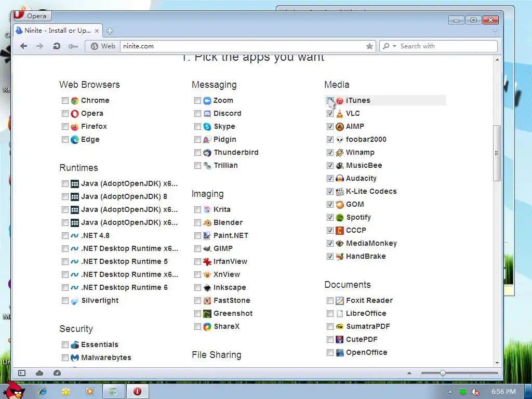
Task: Click the vertical page scrollbar thumb
Action: pyautogui.click(x=497, y=153)
